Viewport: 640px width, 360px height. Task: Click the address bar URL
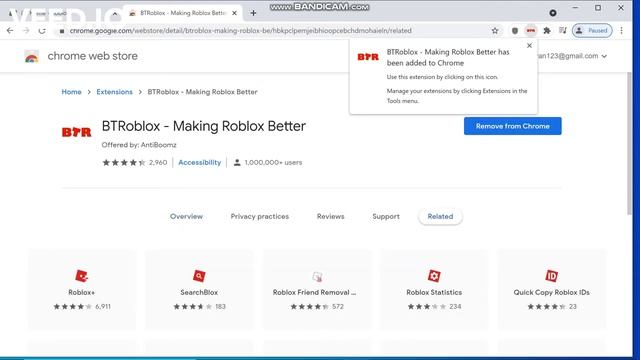240,31
